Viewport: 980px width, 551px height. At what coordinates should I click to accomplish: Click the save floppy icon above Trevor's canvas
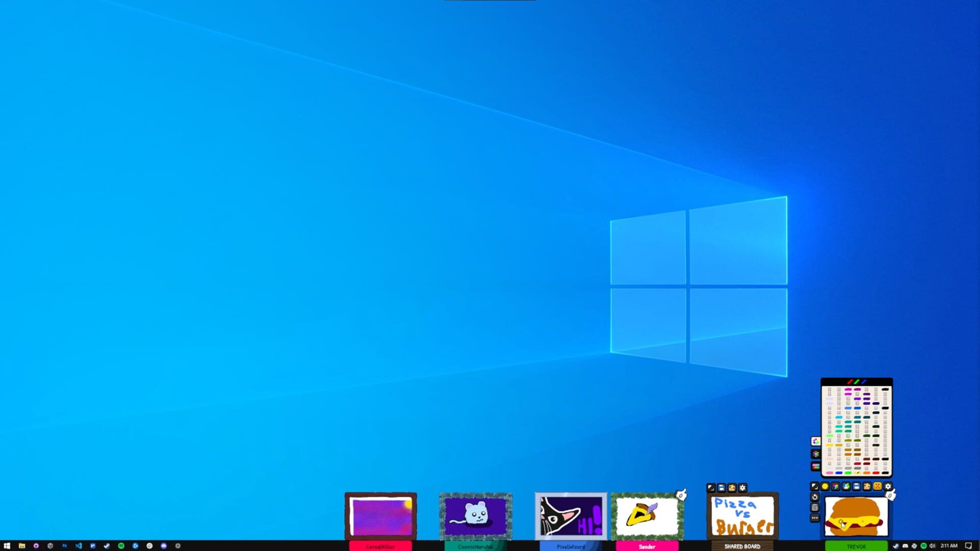tap(856, 486)
